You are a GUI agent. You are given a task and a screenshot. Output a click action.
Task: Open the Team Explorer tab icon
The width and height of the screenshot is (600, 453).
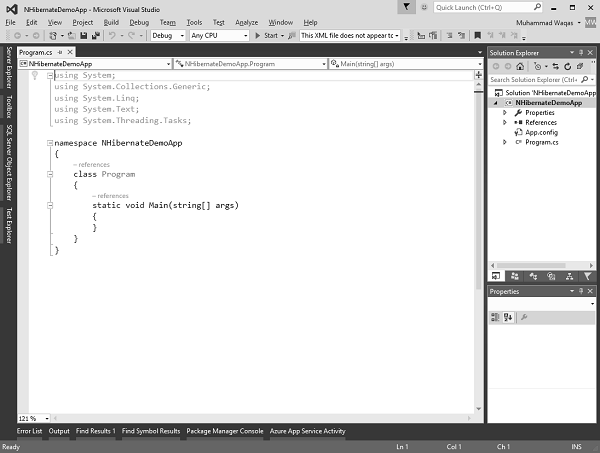click(514, 276)
